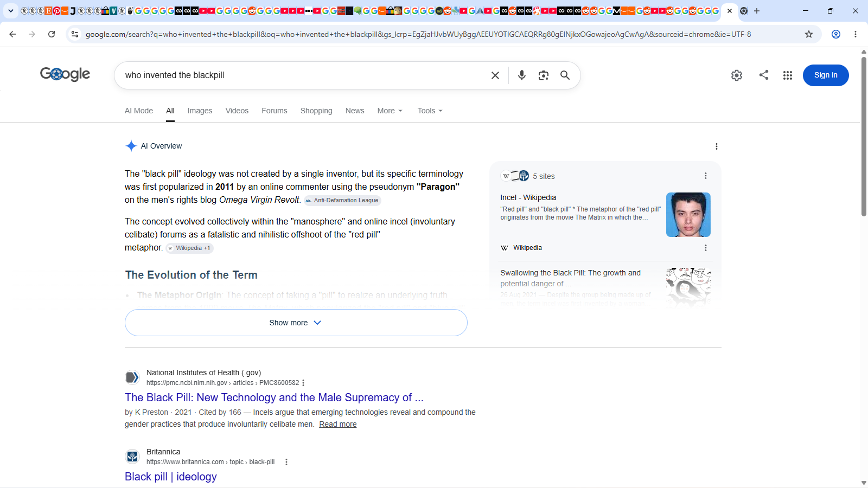Open the Google apps grid

[788, 75]
